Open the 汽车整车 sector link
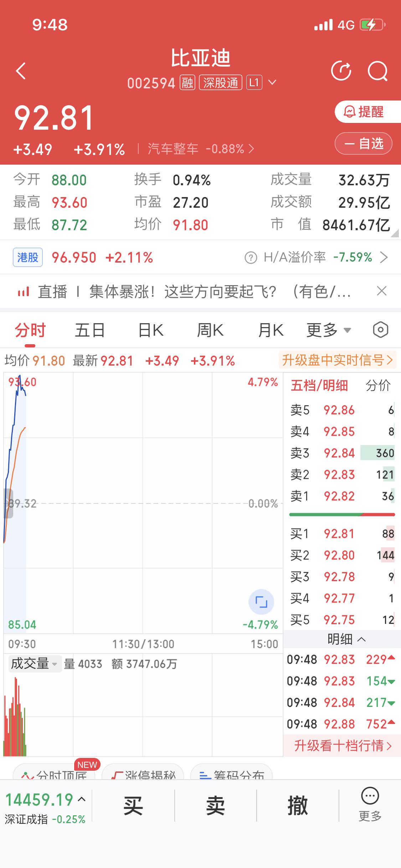Viewport: 401px width, 868px height. 201,149
